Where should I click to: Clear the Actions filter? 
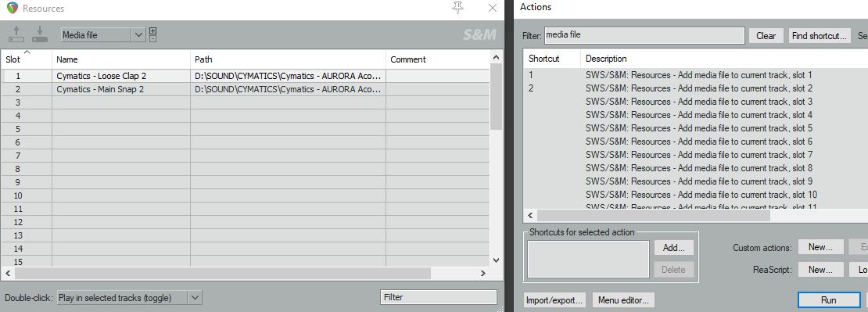click(766, 36)
